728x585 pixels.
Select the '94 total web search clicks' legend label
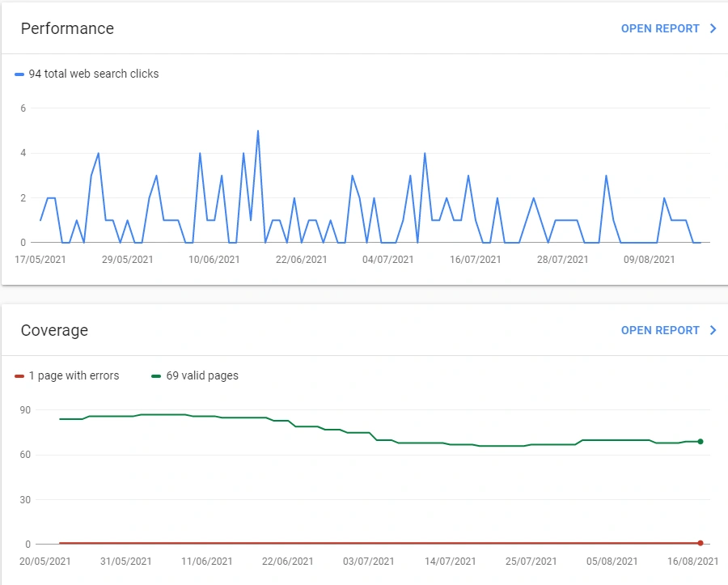tap(94, 74)
